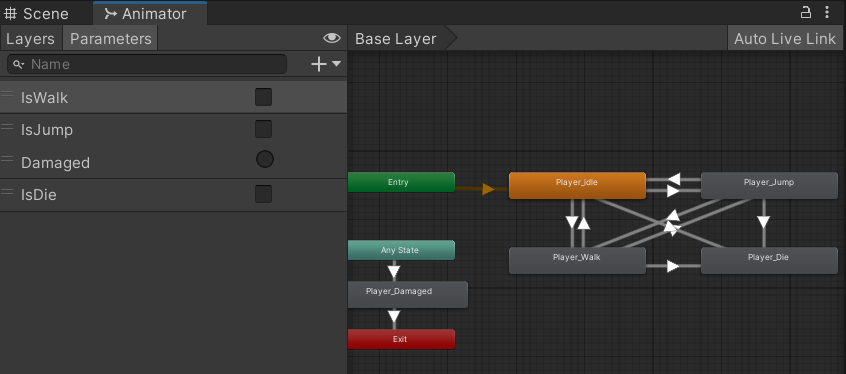The width and height of the screenshot is (846, 374).
Task: Select Player_Walk to Player_Idle transition arrow
Action: click(583, 222)
